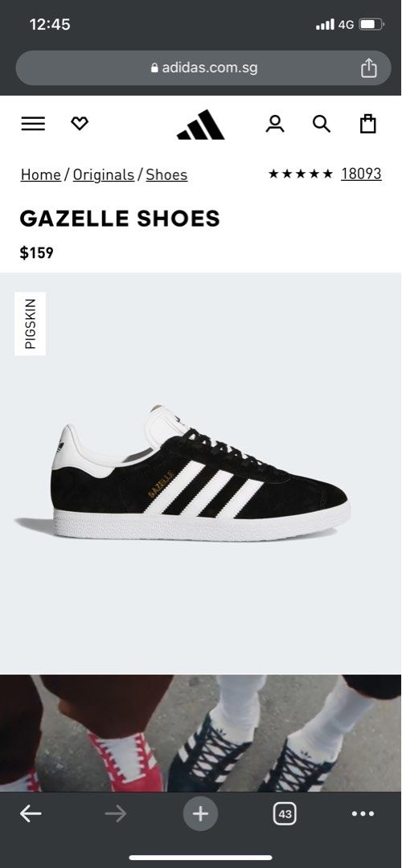Open the hamburger navigation menu
This screenshot has height=868, width=402.
[33, 124]
